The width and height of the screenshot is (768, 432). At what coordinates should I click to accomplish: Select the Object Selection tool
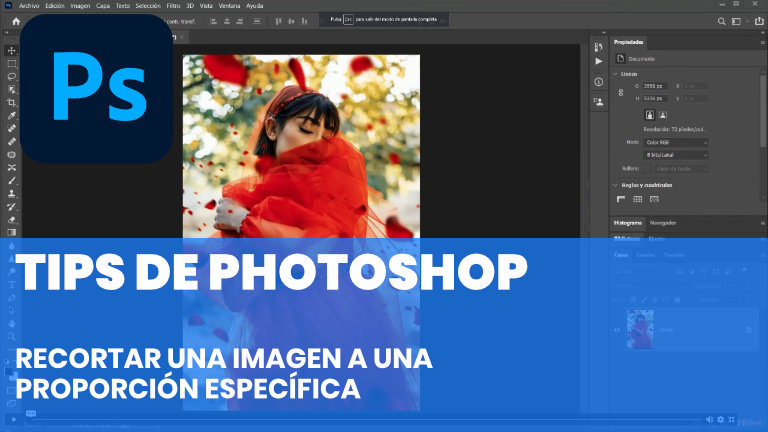pos(12,90)
